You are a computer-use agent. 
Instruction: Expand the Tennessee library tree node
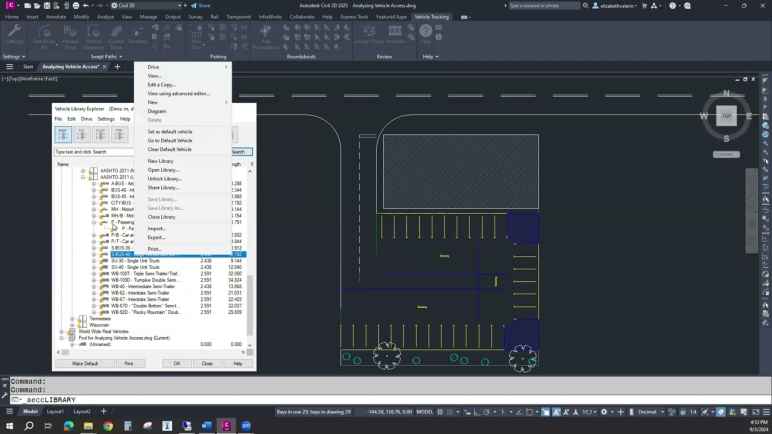72,319
